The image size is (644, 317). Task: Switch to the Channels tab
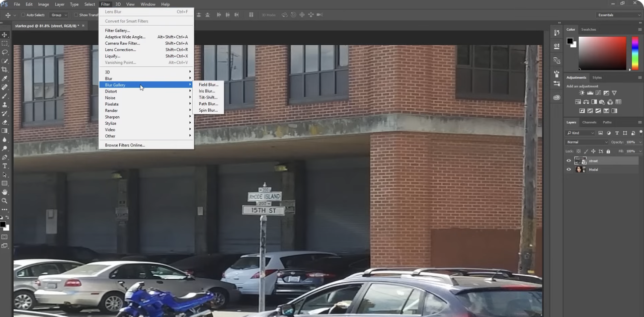(x=589, y=122)
